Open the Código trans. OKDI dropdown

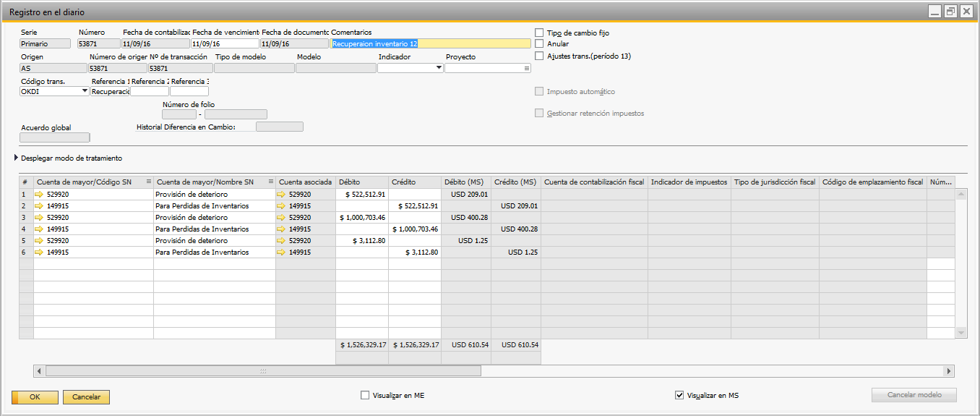point(85,91)
